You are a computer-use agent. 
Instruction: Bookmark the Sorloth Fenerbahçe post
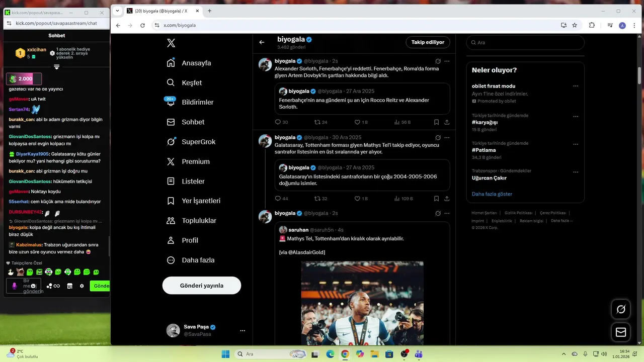436,122
